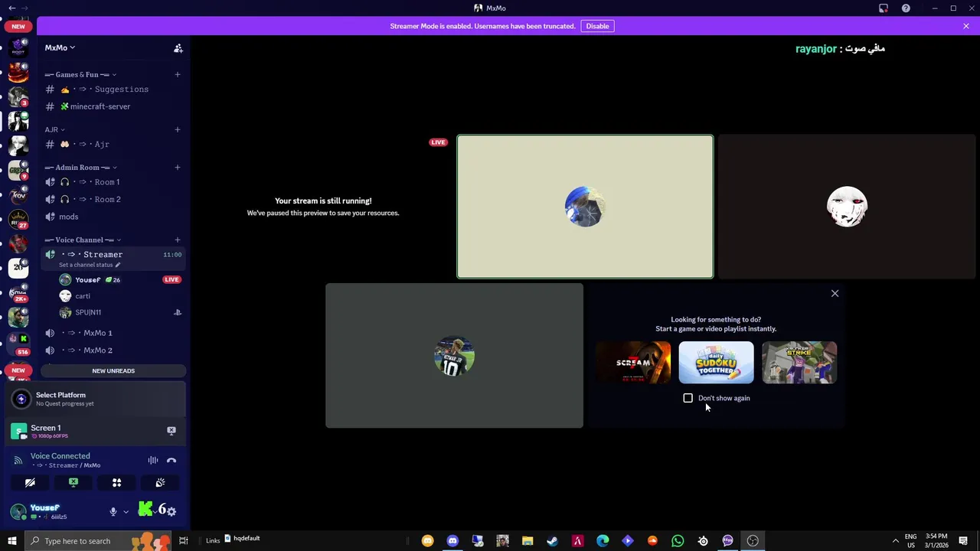Open File Explorer from the taskbar
This screenshot has height=551, width=980.
pos(528,541)
